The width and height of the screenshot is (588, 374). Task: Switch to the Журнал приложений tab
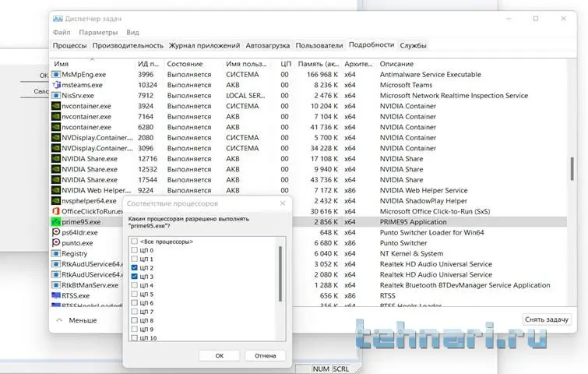pyautogui.click(x=204, y=45)
